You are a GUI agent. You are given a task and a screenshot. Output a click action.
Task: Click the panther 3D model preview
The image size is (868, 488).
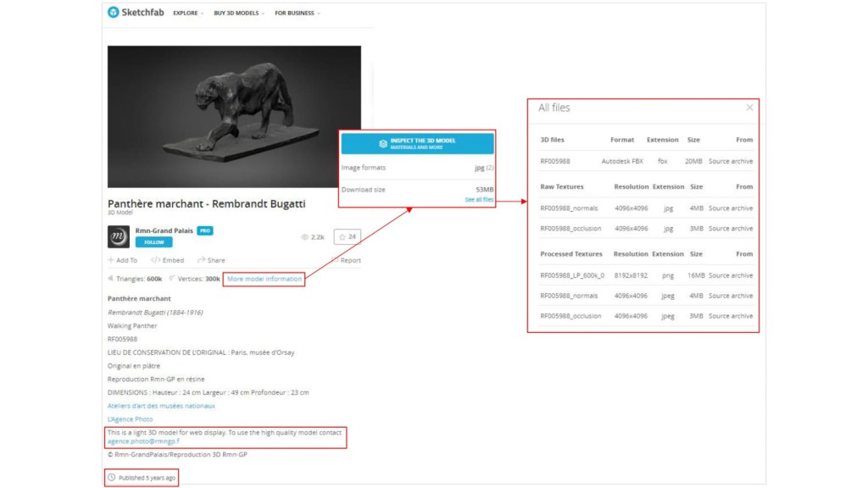pyautogui.click(x=234, y=116)
